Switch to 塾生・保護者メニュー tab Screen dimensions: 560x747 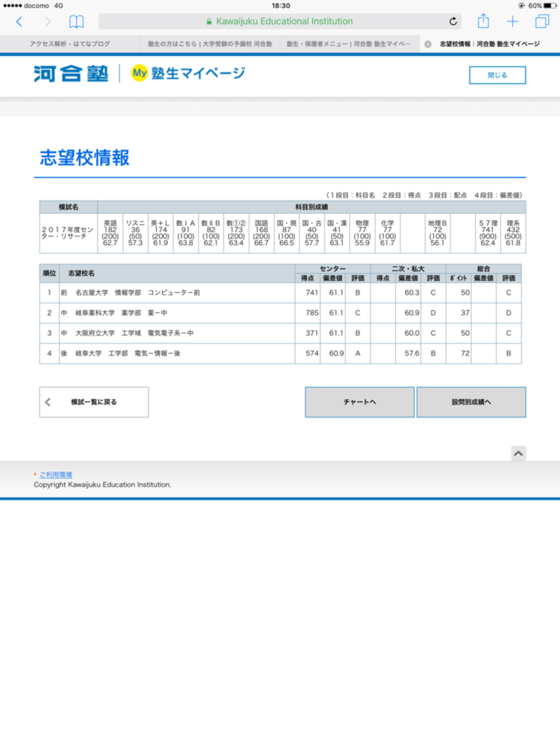tap(348, 44)
